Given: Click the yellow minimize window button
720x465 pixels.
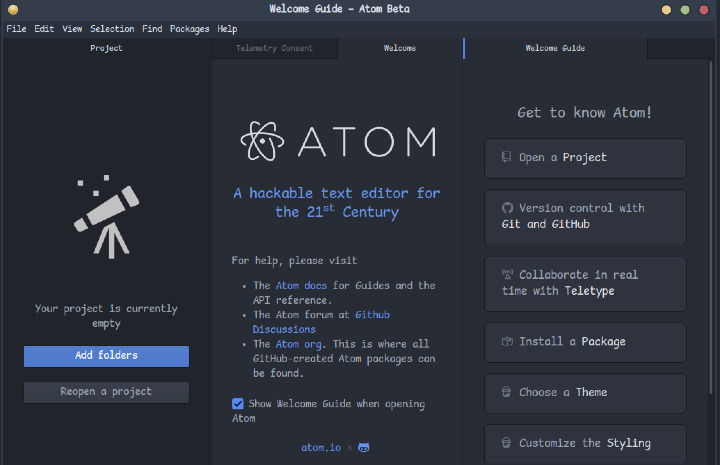Looking at the screenshot, I should 666,10.
